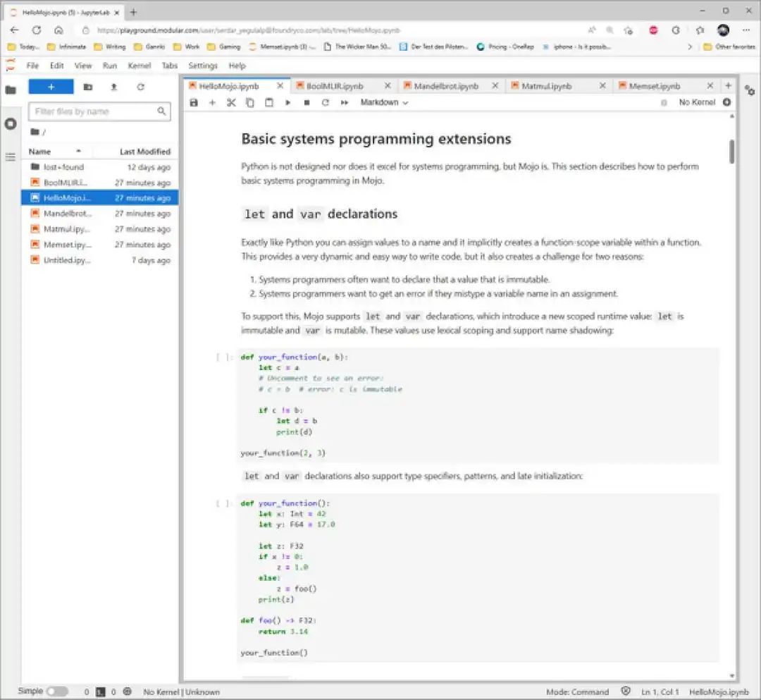Select BoolMLIR file in browser list
The height and width of the screenshot is (700, 761).
click(100, 183)
